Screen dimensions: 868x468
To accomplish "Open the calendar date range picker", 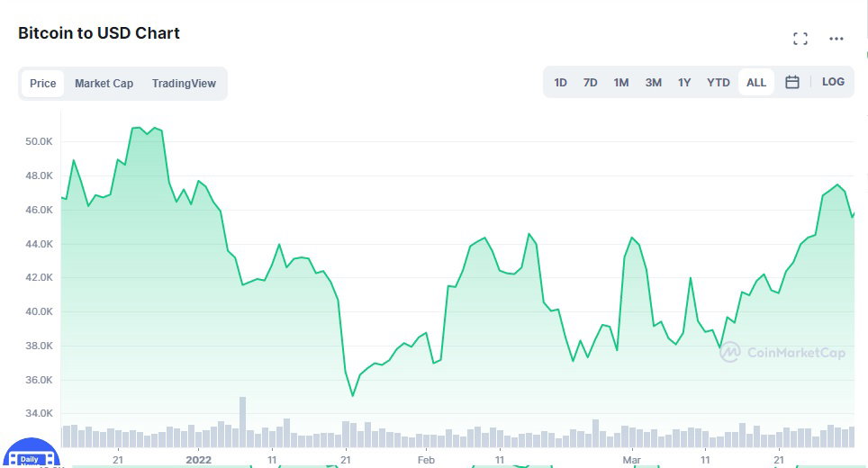I will point(792,82).
